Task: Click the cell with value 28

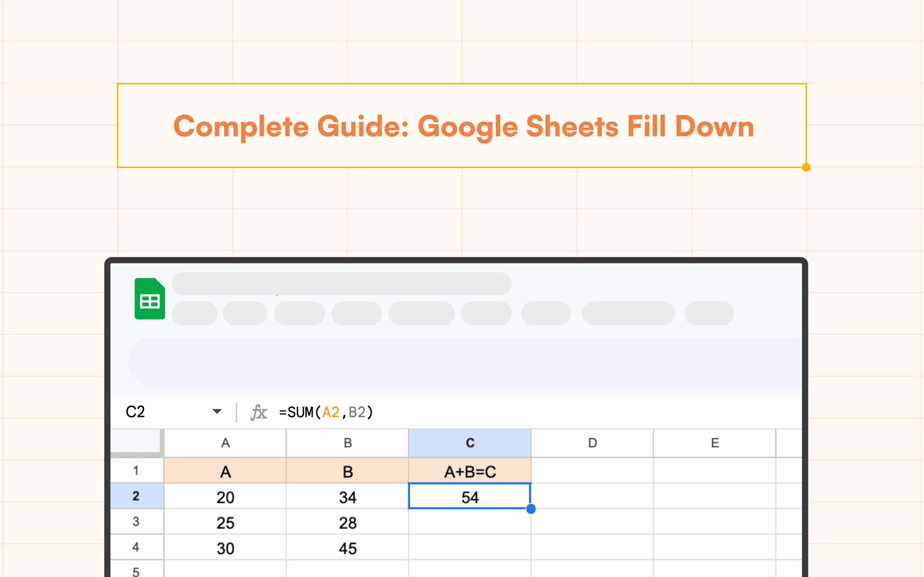Action: point(348,523)
